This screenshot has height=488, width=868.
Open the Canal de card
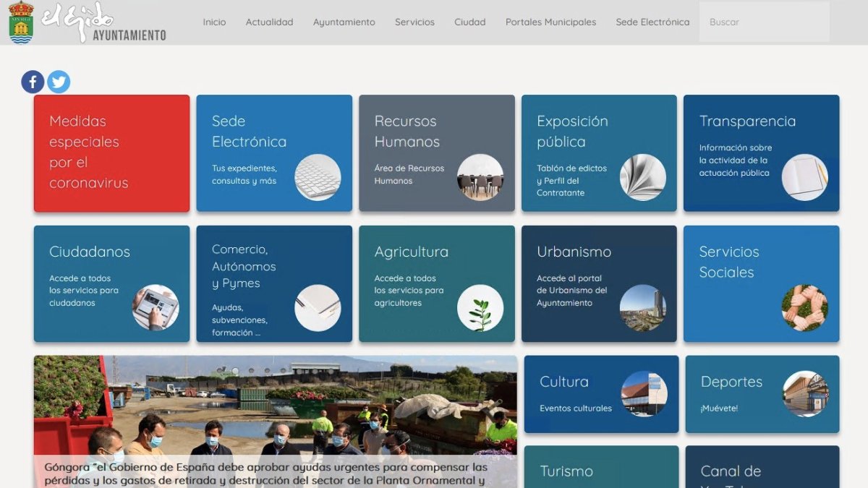[762, 467]
